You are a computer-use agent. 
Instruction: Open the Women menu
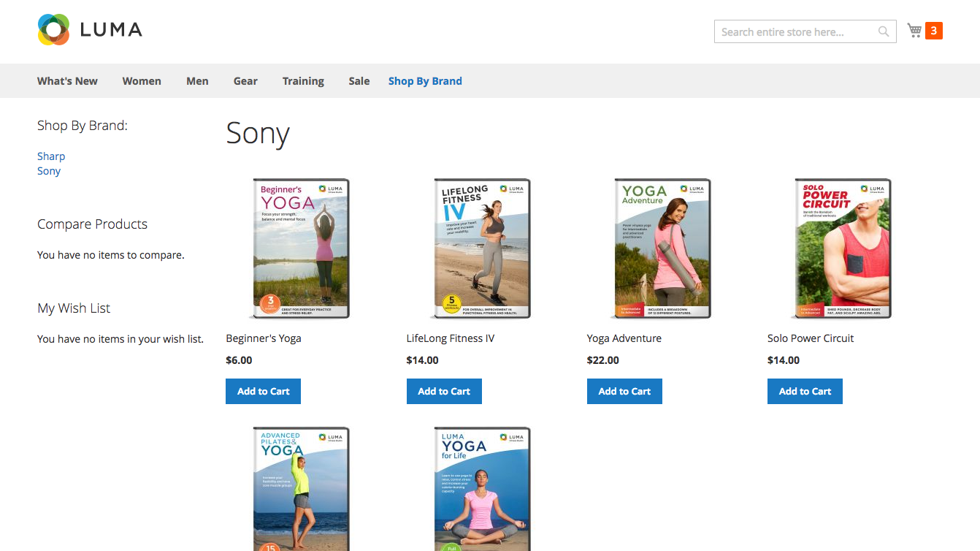point(142,81)
